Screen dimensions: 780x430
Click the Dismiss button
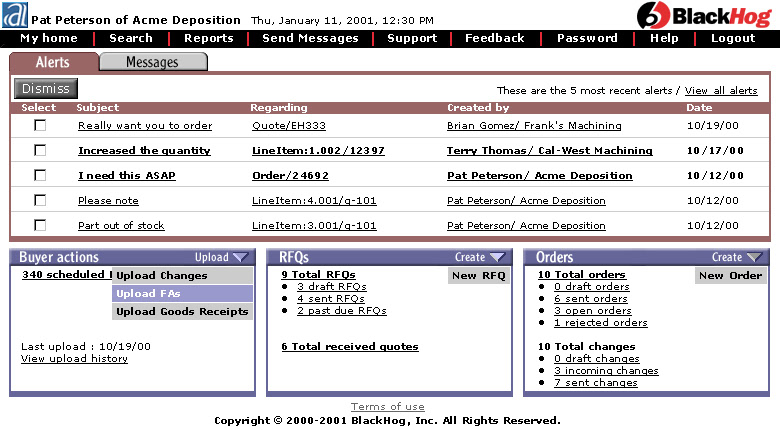46,89
